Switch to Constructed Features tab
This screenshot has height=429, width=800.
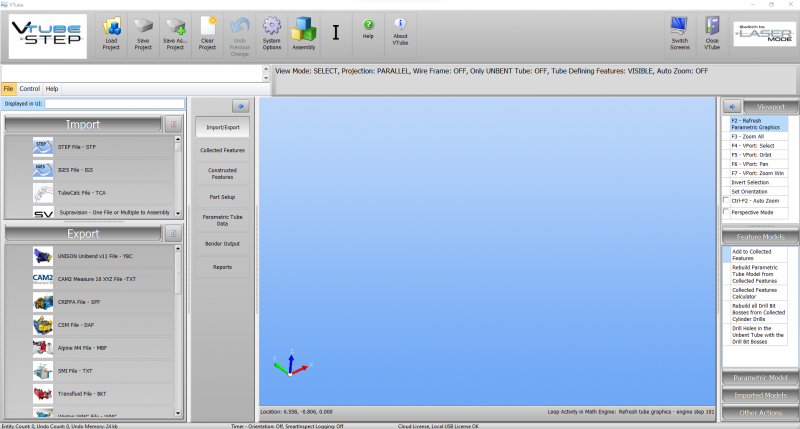222,173
